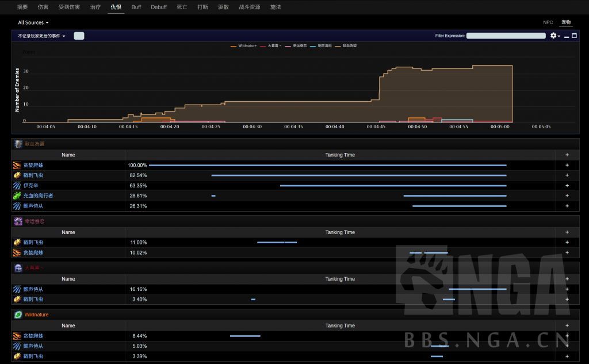Click the 幸运眷恋 player portrait icon
Viewport: 589px width, 364px height.
pyautogui.click(x=18, y=221)
